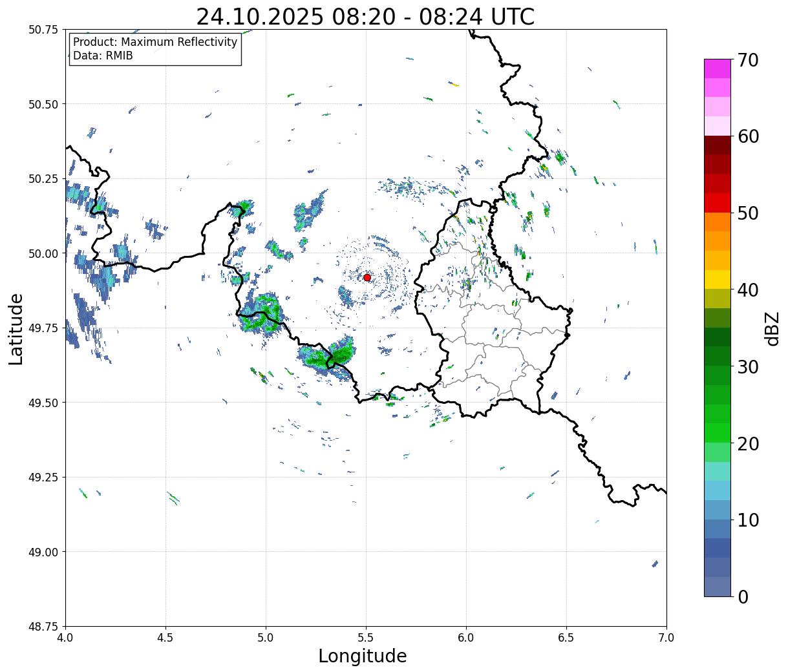The image size is (788, 672).
Task: Click the latitude tick label 50.50
Action: tap(43, 104)
